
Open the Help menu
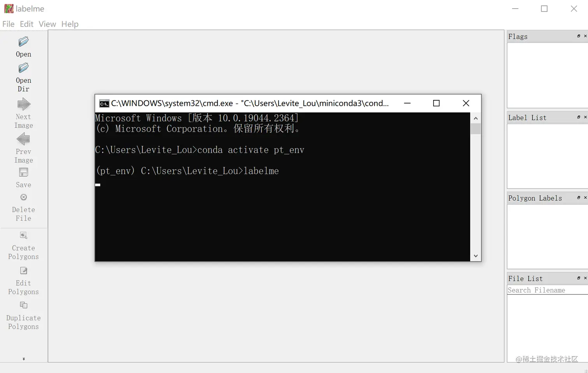(70, 24)
